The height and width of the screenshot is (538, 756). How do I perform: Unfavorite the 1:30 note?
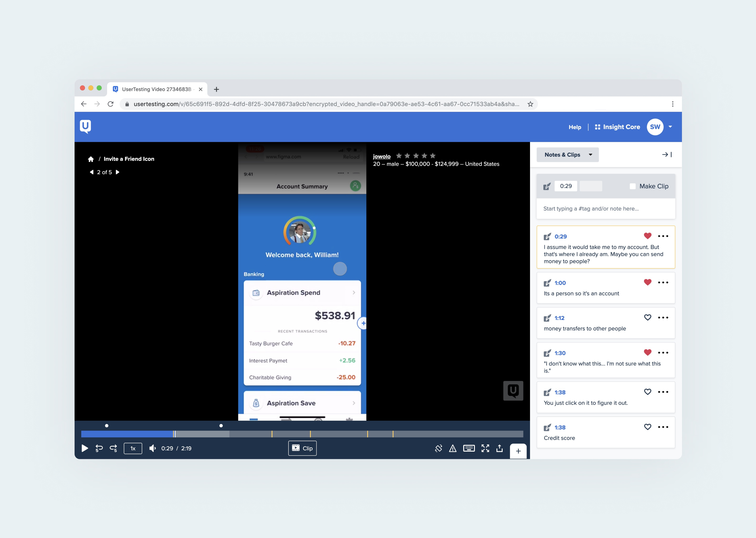(647, 353)
